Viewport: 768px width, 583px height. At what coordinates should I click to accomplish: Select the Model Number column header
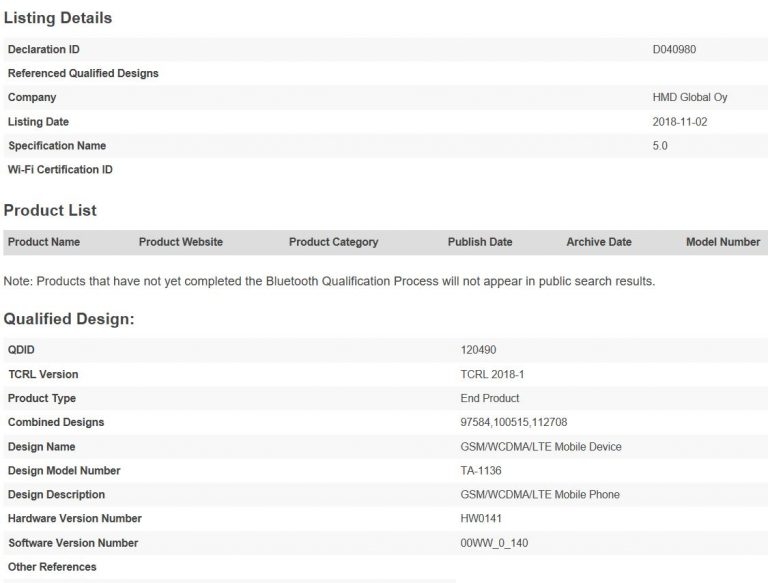[723, 242]
